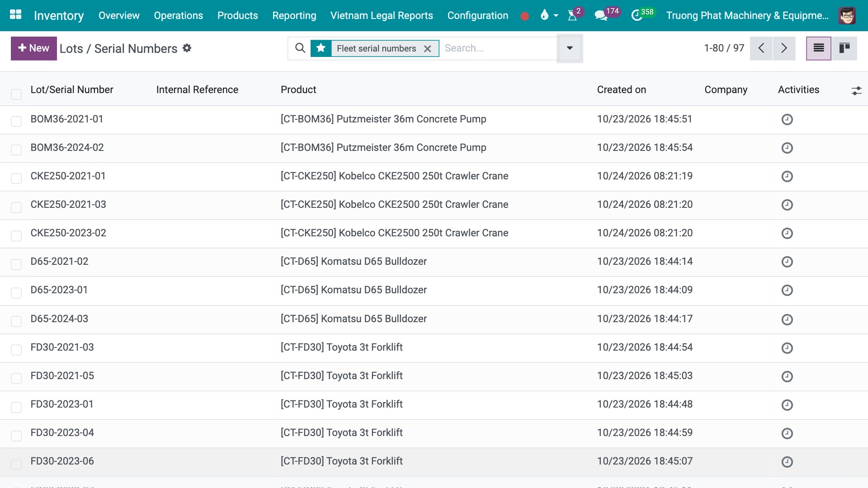This screenshot has width=868, height=488.
Task: Open the company switcher Truong Phat Machinery
Action: pos(747,15)
